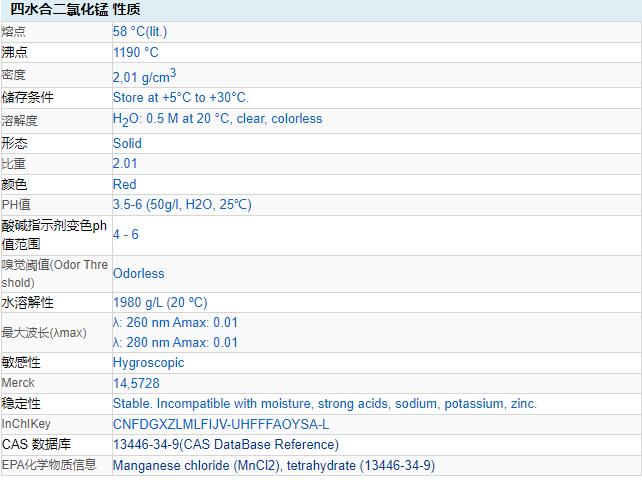Click the 260 nm Amax wavelength line
Image resolution: width=642 pixels, height=484 pixels.
(176, 322)
